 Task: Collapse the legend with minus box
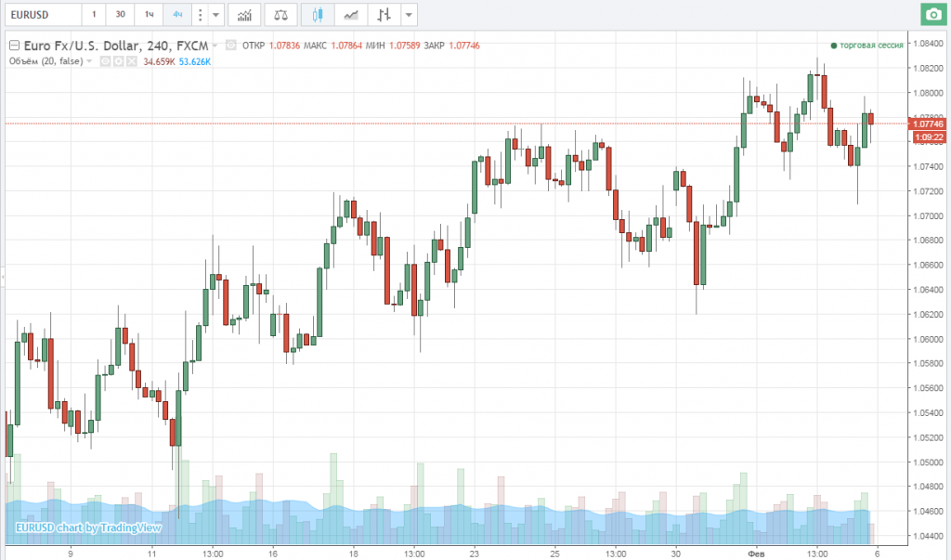[x=14, y=46]
